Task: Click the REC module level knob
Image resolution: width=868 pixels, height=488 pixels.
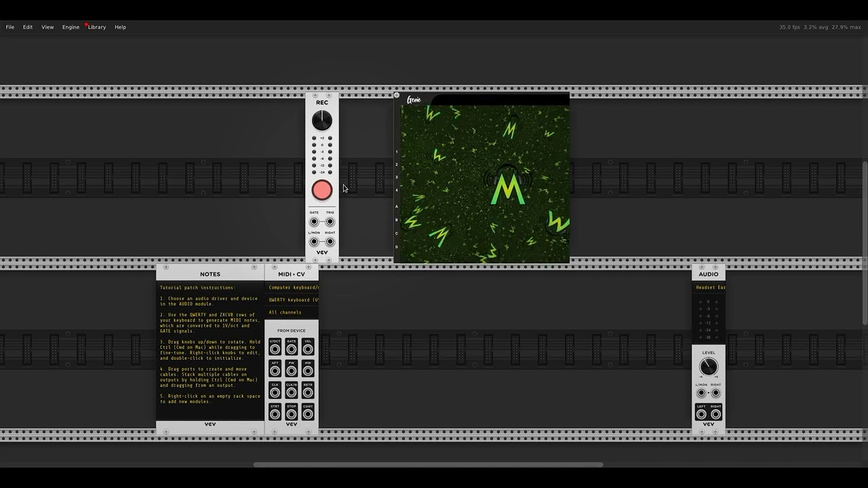Action: pos(322,121)
